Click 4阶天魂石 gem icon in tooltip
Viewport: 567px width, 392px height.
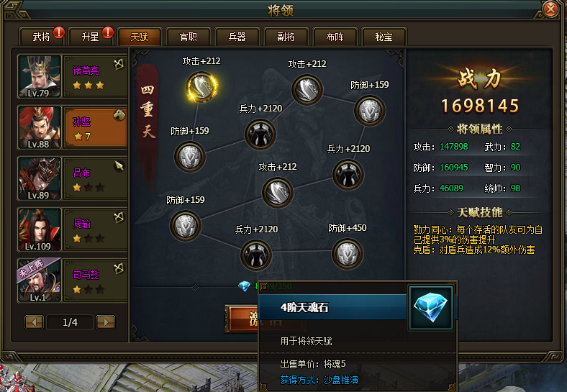pyautogui.click(x=430, y=308)
